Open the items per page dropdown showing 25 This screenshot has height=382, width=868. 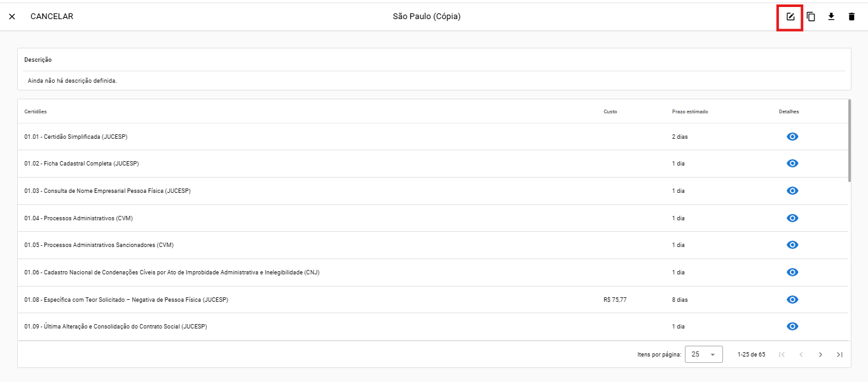point(704,354)
